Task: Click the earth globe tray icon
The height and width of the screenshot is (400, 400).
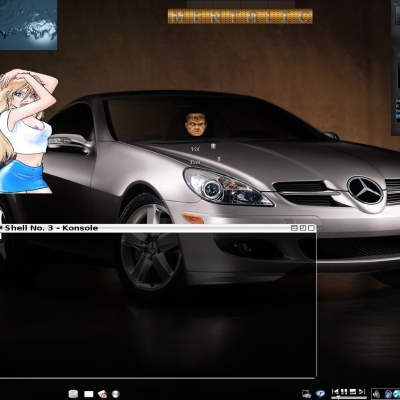Action: coord(397,394)
